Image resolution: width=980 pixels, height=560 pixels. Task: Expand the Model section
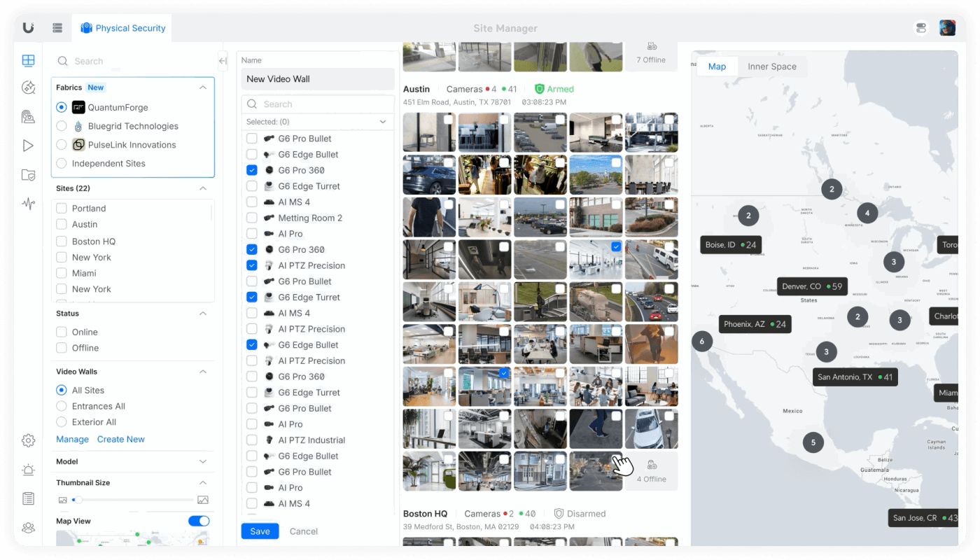(x=203, y=461)
